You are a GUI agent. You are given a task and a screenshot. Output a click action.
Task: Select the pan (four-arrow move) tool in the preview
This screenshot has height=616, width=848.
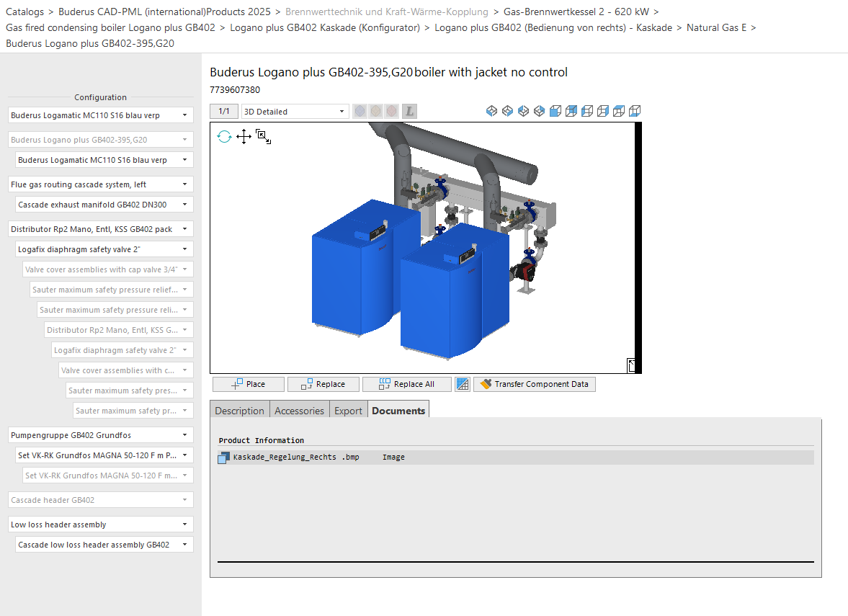[x=244, y=136]
